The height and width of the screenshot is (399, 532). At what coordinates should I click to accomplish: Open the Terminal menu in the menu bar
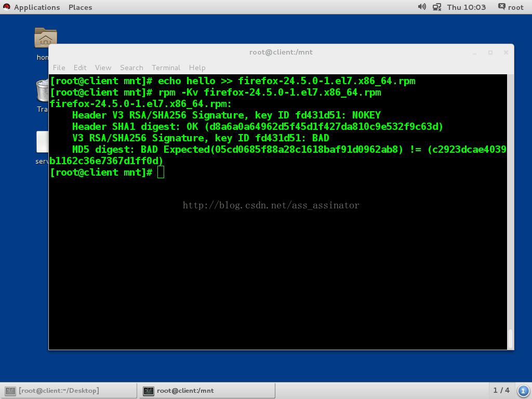click(166, 68)
